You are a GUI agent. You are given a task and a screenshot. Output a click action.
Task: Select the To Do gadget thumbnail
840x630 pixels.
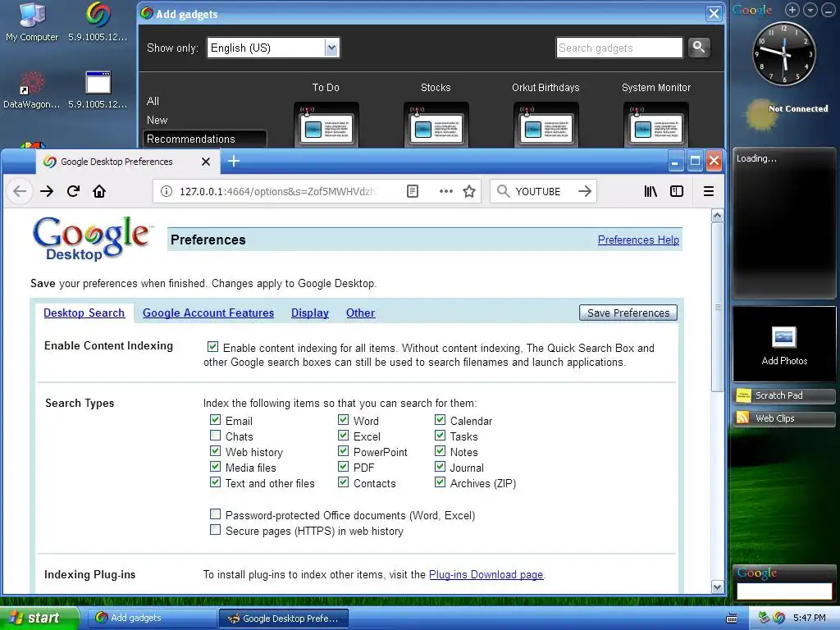point(326,125)
